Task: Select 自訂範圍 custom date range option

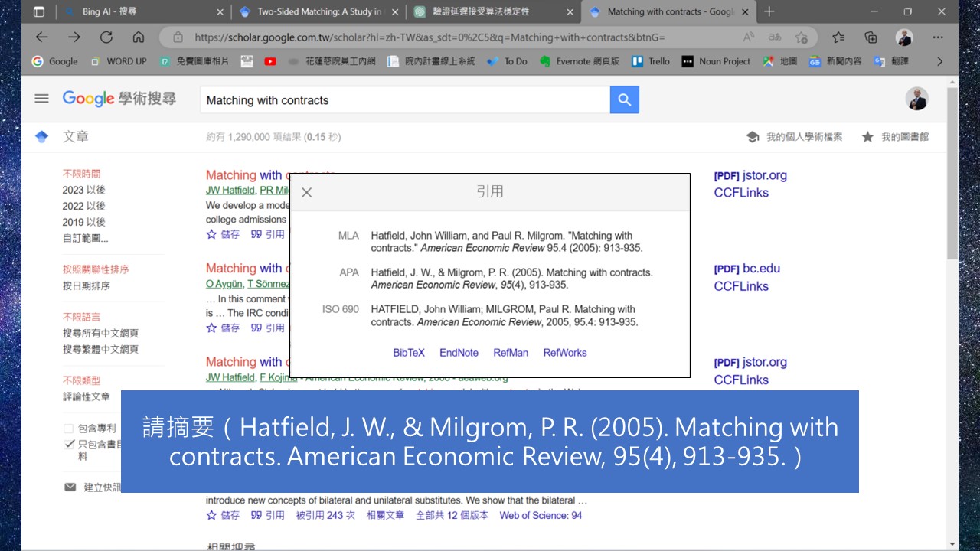Action: 85,238
